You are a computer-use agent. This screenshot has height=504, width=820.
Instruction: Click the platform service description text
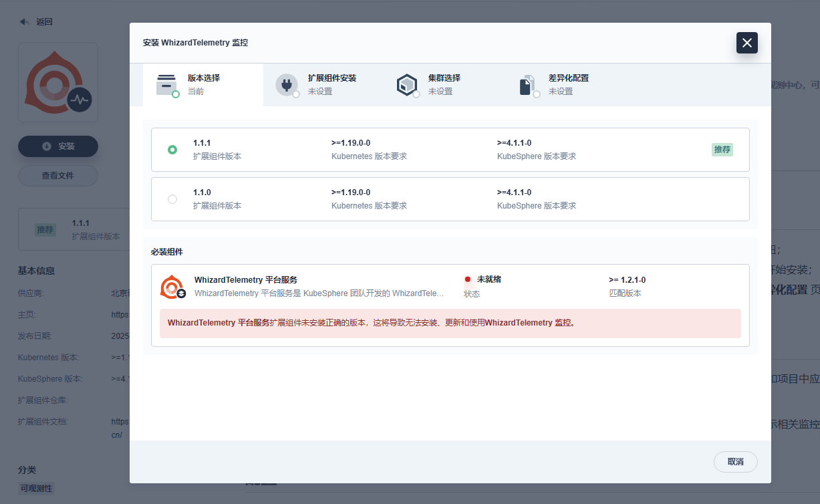click(319, 293)
